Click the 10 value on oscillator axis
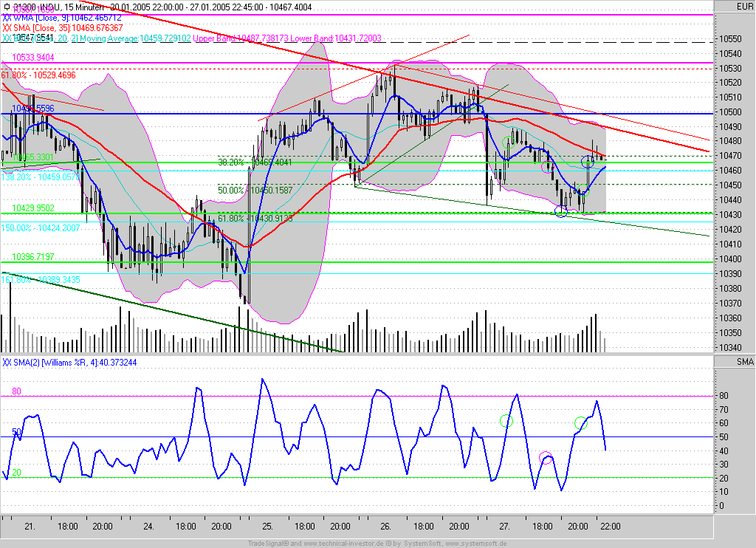Viewport: 756px width, 548px height. 724,492
